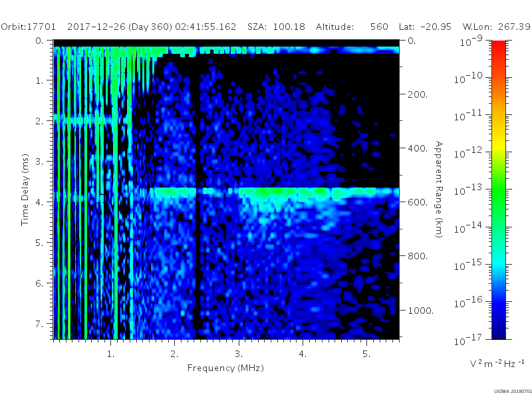This screenshot has width=532, height=399.
Task: Click the 5. tick label on frequency axis
Action: click(x=366, y=354)
